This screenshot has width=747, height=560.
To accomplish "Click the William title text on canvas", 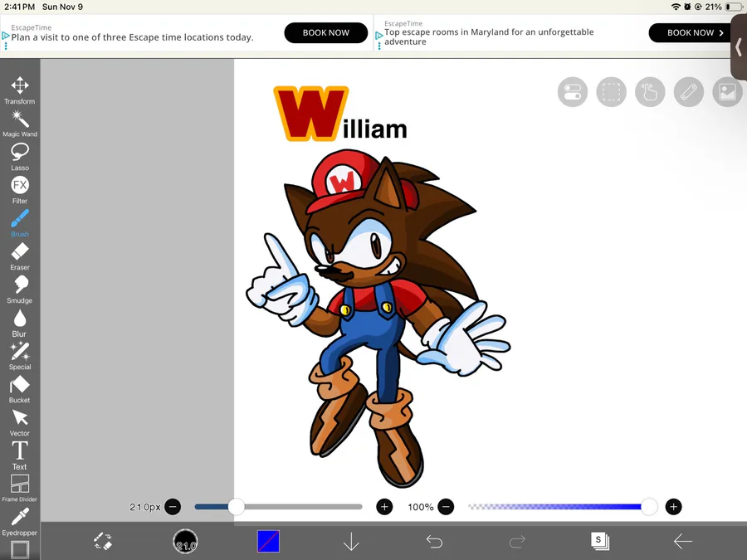I will click(340, 114).
